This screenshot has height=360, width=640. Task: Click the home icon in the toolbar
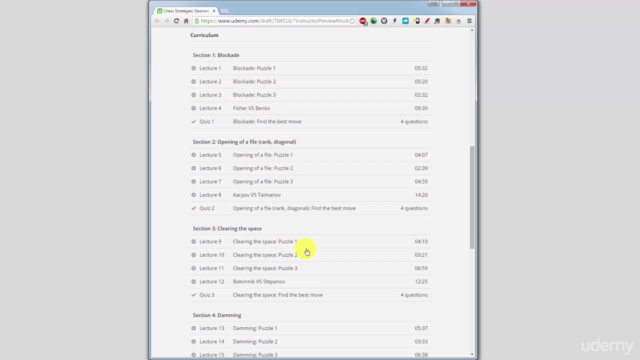pos(186,21)
